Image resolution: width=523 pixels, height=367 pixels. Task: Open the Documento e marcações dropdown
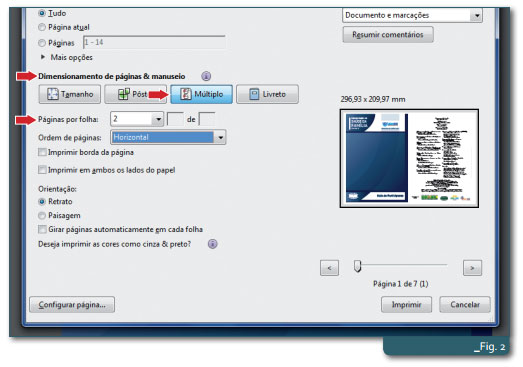pos(412,15)
